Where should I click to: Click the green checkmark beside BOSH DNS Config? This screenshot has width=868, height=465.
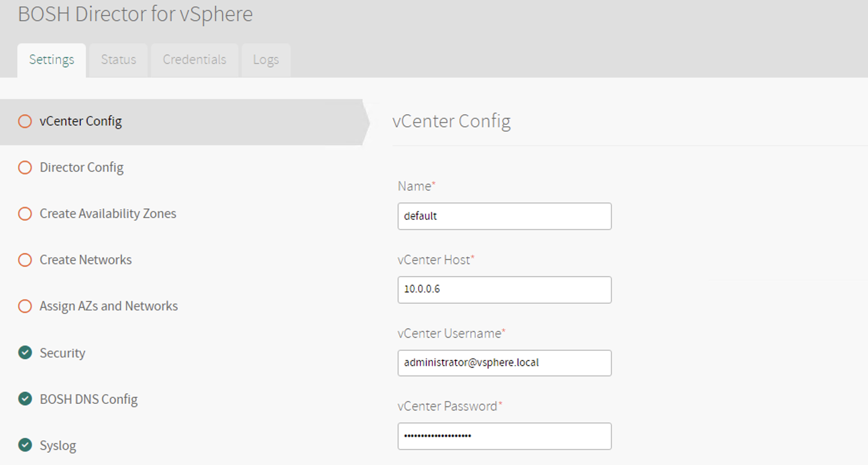pyautogui.click(x=25, y=399)
